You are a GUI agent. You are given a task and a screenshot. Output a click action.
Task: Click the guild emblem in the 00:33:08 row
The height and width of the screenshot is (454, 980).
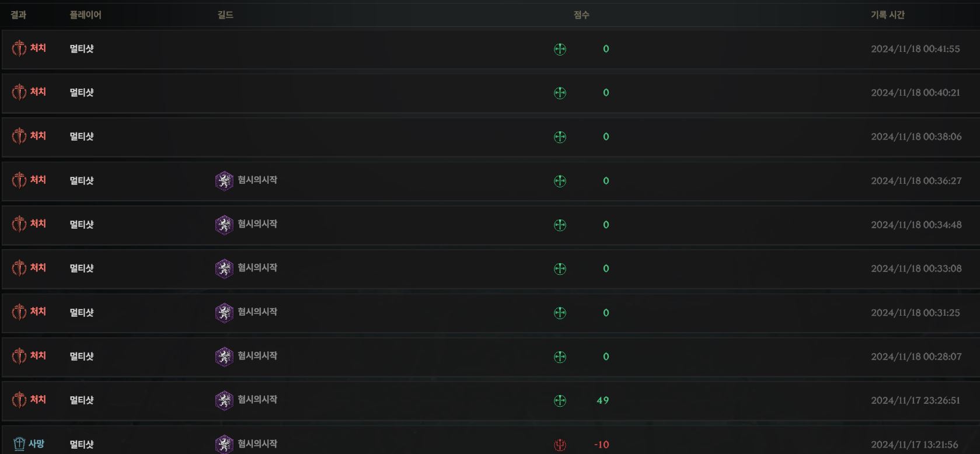tap(224, 268)
